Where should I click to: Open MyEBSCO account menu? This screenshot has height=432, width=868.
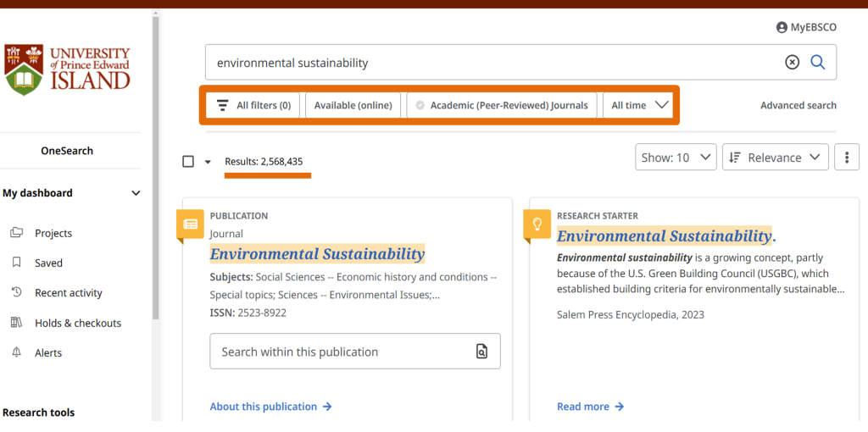point(806,27)
